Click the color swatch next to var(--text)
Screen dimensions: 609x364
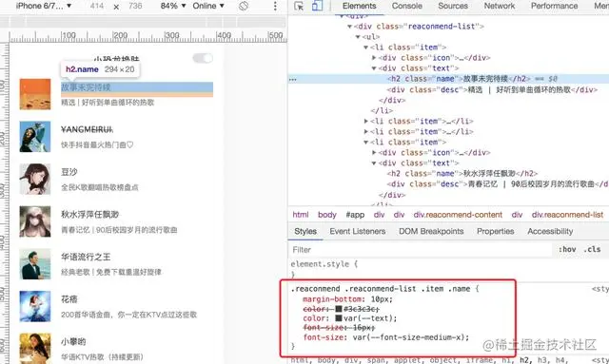[339, 318]
